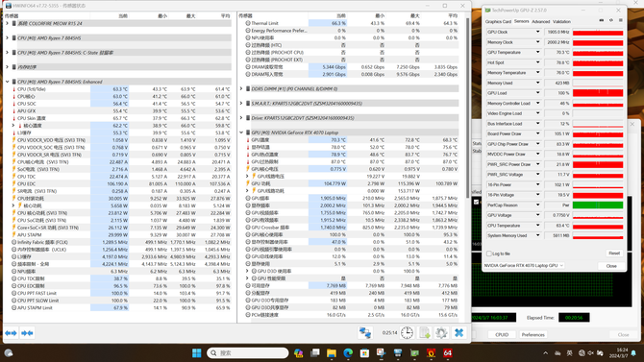Collapse the CPU Ryzen 7 8845HS Enhanced group

7,82
